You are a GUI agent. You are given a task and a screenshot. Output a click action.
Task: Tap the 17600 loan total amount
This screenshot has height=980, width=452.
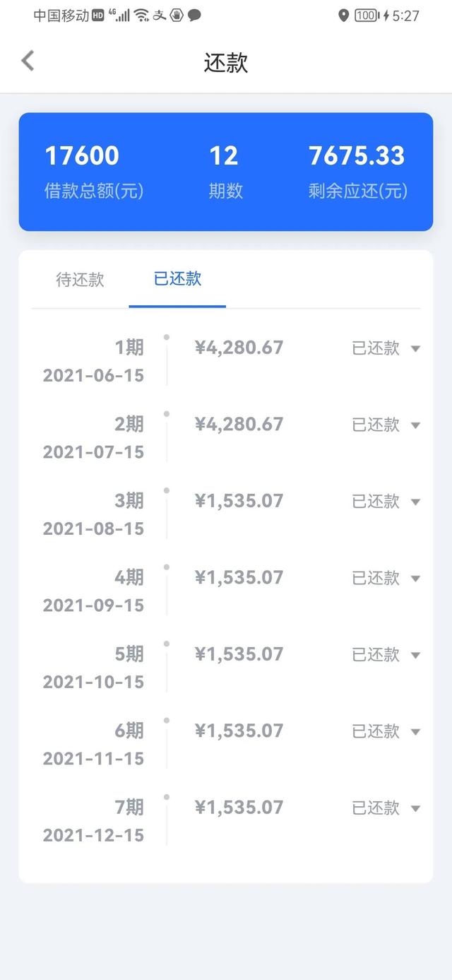click(x=82, y=156)
